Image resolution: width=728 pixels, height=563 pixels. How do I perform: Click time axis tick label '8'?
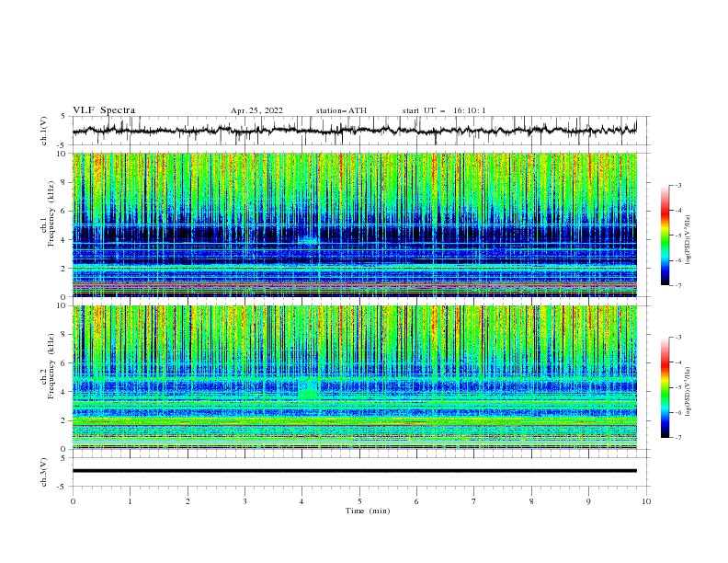(x=531, y=501)
